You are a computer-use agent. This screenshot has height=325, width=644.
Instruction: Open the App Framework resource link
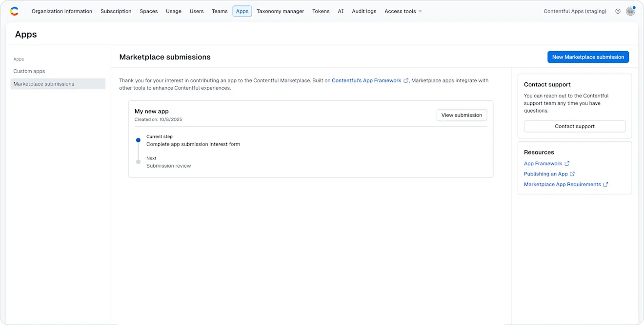click(543, 164)
